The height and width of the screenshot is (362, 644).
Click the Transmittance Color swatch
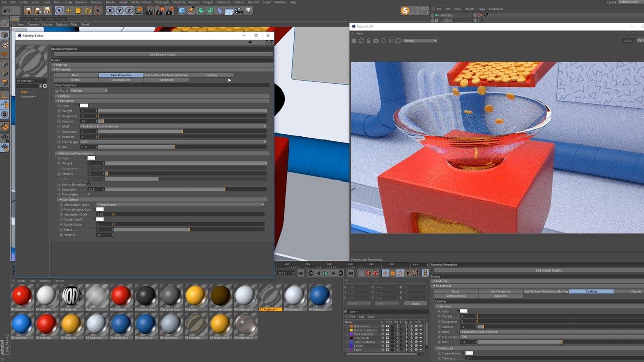click(100, 210)
